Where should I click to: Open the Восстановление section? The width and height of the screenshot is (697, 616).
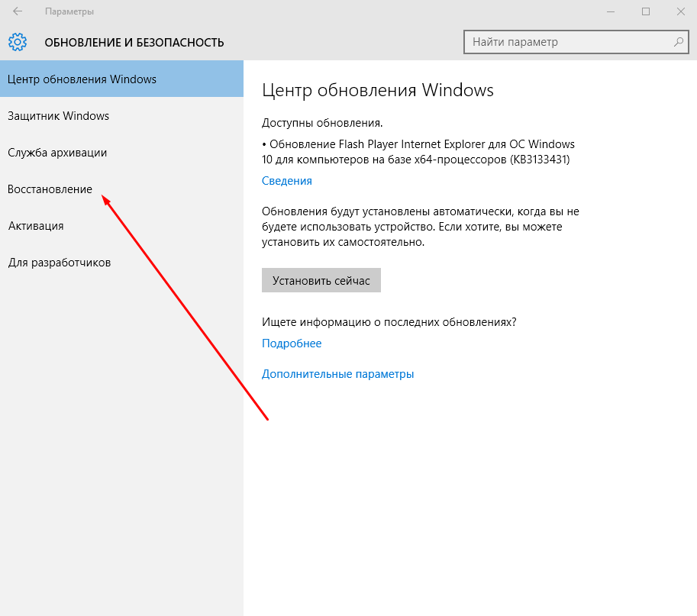[50, 189]
